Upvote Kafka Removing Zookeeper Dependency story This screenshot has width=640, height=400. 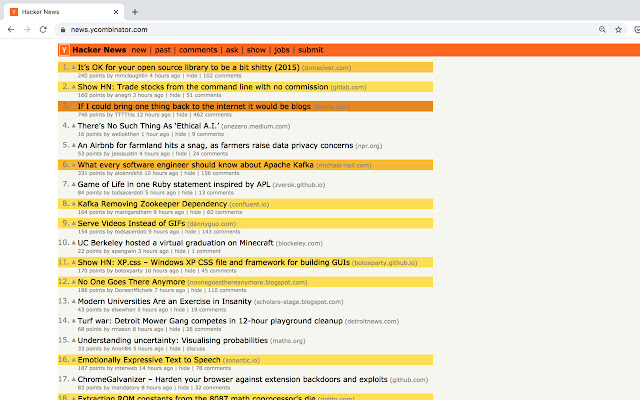pos(74,204)
